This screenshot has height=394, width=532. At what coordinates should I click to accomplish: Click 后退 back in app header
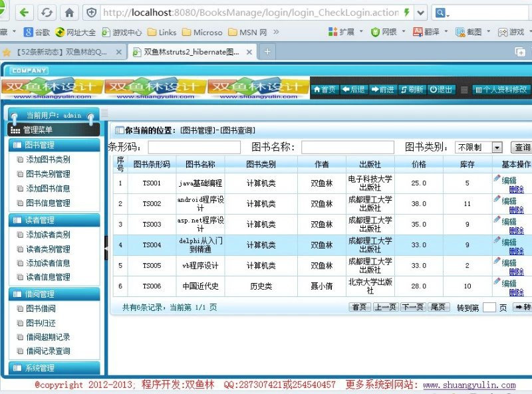pos(354,90)
